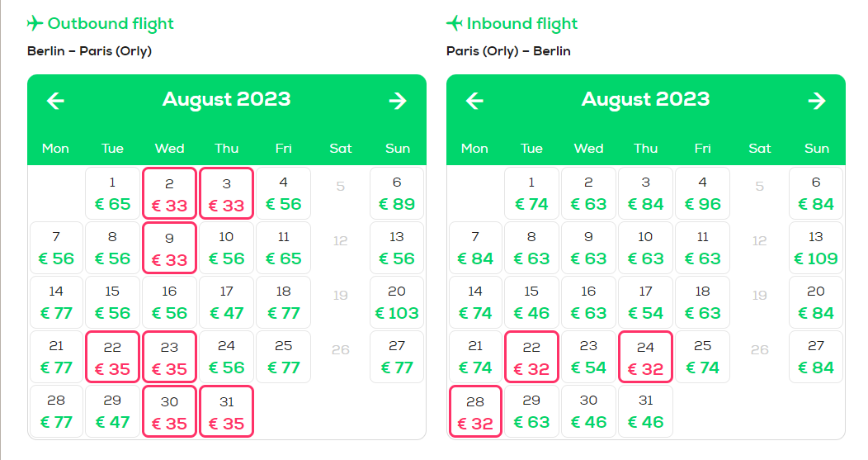
Task: Go to previous month in outbound calendar
Action: pyautogui.click(x=55, y=100)
